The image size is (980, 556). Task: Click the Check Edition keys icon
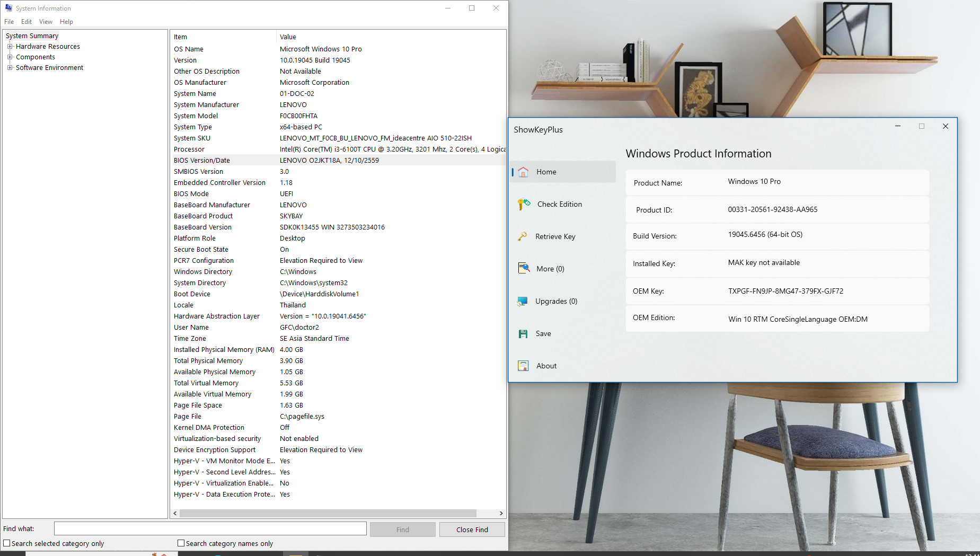tap(524, 204)
